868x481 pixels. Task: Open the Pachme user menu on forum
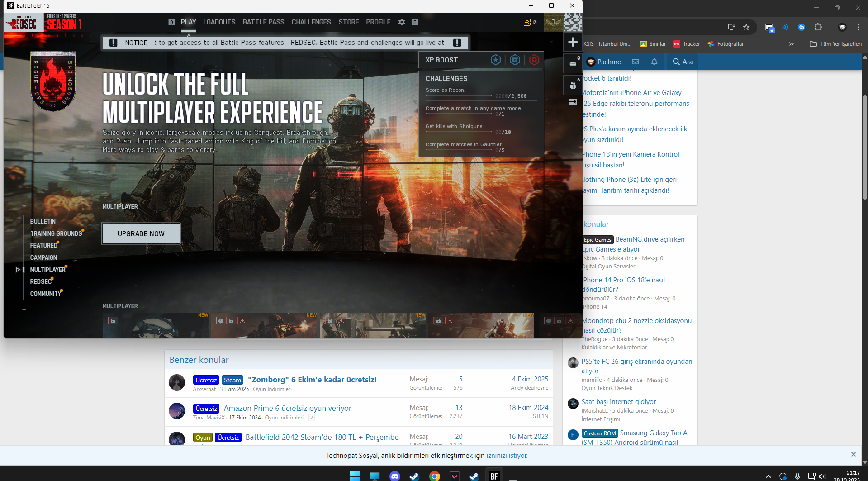[x=604, y=62]
